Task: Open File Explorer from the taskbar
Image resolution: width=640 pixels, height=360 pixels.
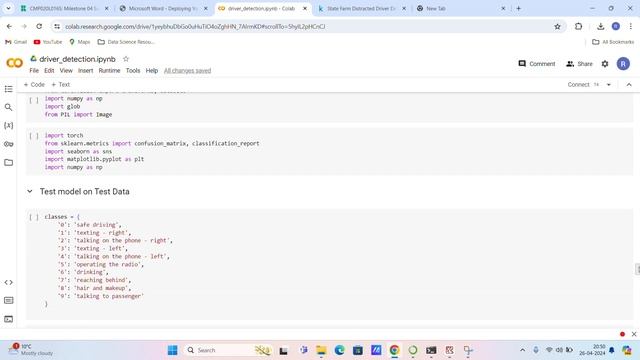Action: click(321, 350)
